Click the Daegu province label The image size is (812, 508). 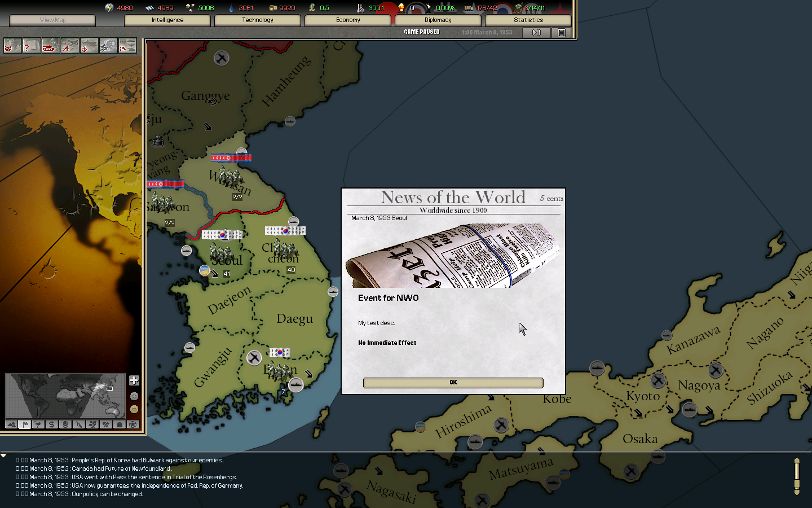coord(294,319)
